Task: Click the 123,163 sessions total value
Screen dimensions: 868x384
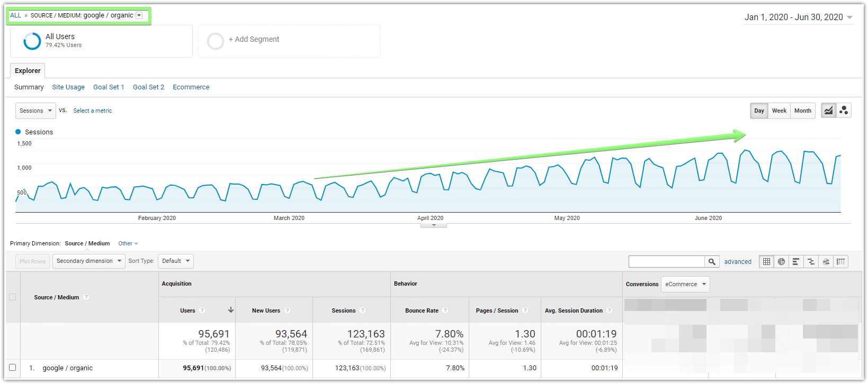Action: click(x=366, y=334)
